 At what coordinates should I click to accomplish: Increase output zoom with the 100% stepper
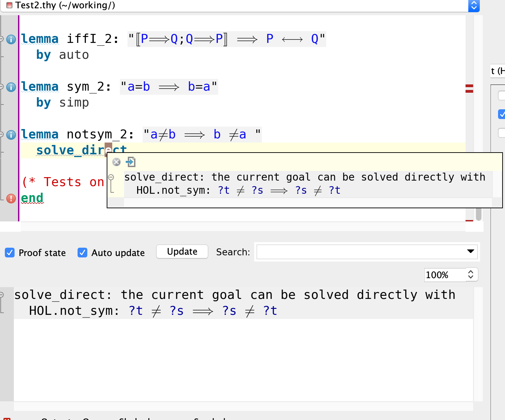click(470, 272)
